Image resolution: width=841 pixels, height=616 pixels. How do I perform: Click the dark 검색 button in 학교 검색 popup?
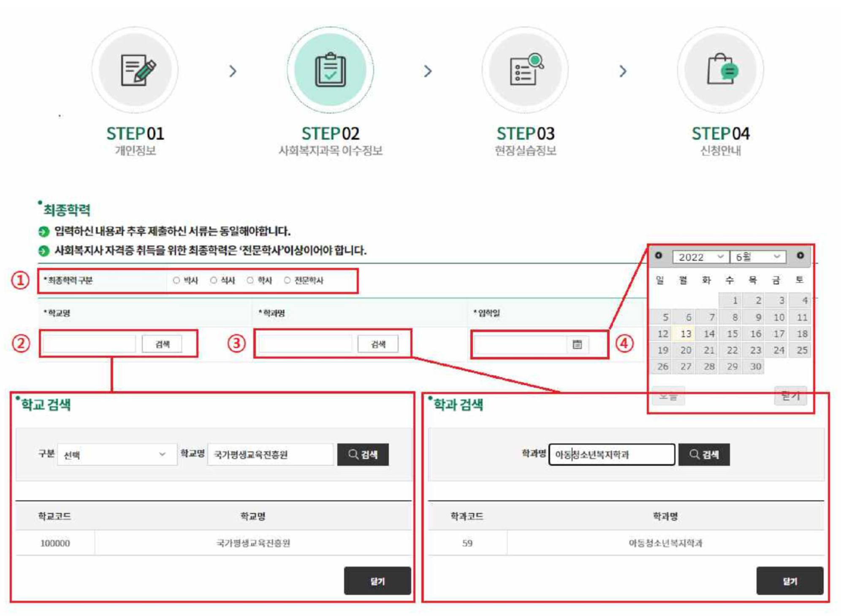[x=363, y=454]
